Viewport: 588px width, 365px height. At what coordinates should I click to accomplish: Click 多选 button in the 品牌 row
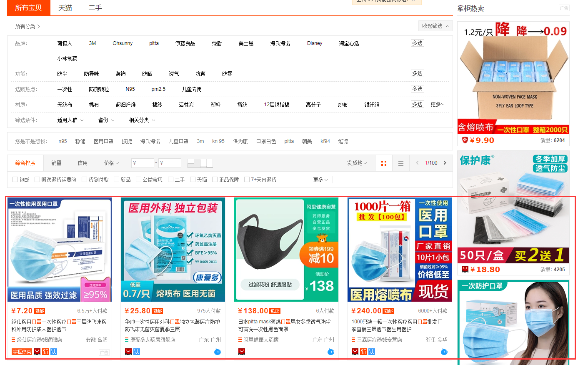tap(417, 43)
